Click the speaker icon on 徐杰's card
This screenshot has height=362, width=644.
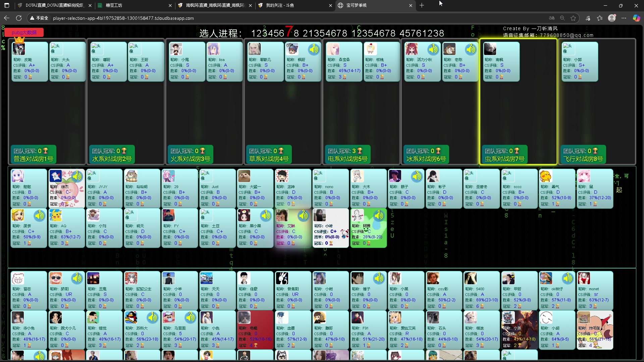click(x=77, y=176)
